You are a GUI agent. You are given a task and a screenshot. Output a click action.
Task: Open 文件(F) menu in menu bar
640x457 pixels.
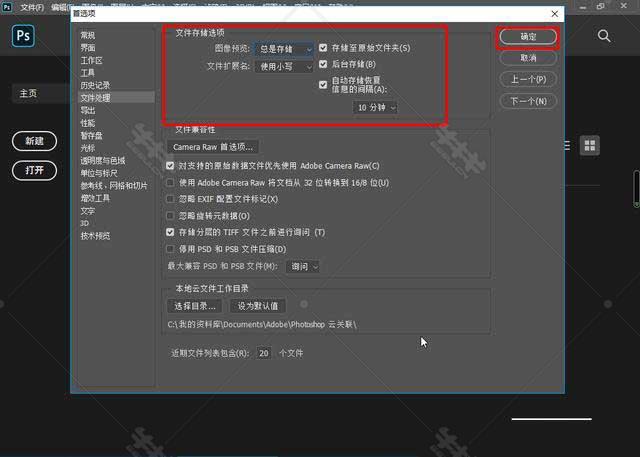coord(32,7)
